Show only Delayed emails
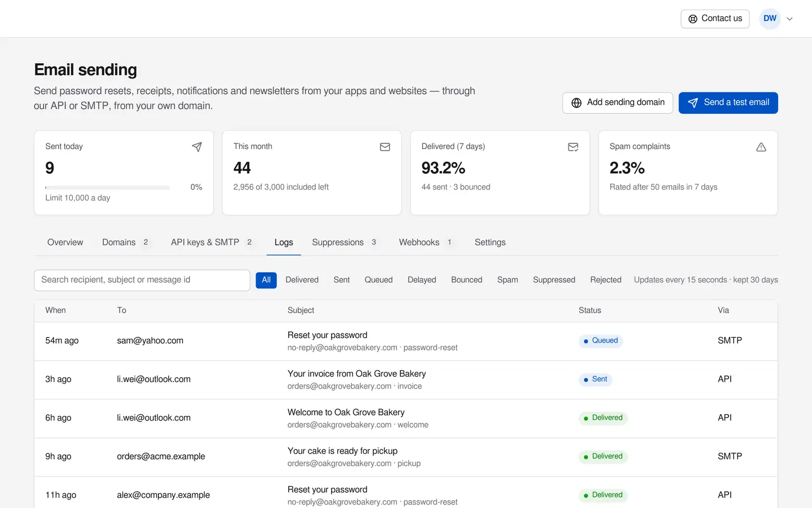Screen dimensions: 812x508 [422, 280]
